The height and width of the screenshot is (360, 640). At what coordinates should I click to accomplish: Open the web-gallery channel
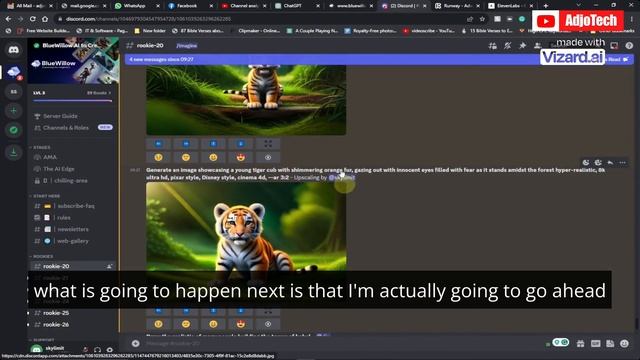pyautogui.click(x=73, y=241)
